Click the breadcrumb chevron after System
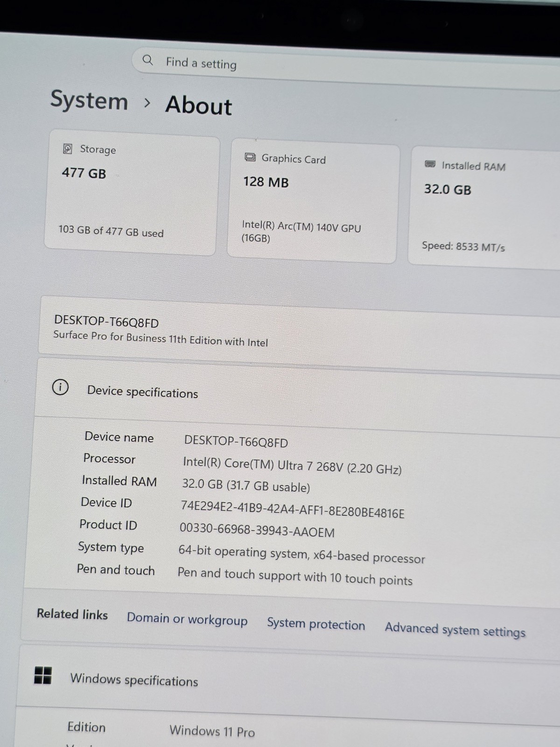The image size is (560, 747). [147, 103]
